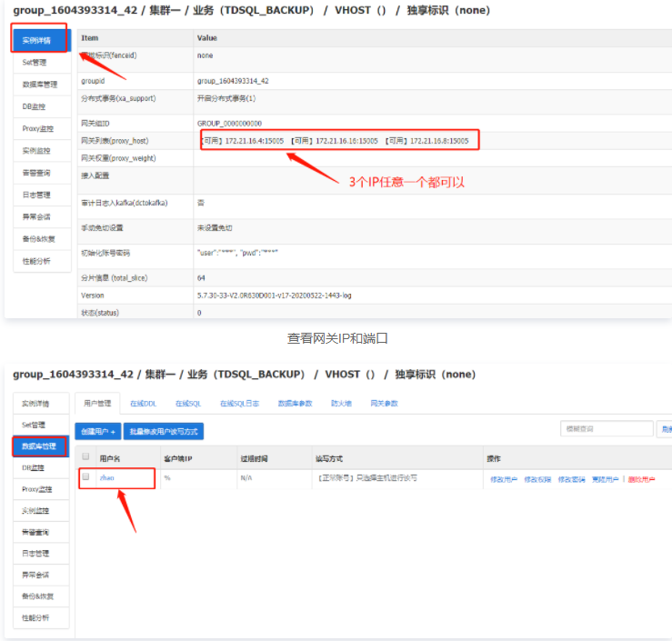Toggle the select-all checkbox in user table header
The width and height of the screenshot is (672, 641).
86,458
